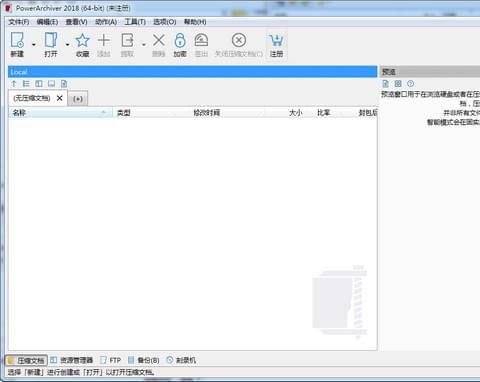Click the 新建 (New) archive toolbar icon
The height and width of the screenshot is (382, 480).
pyautogui.click(x=17, y=41)
